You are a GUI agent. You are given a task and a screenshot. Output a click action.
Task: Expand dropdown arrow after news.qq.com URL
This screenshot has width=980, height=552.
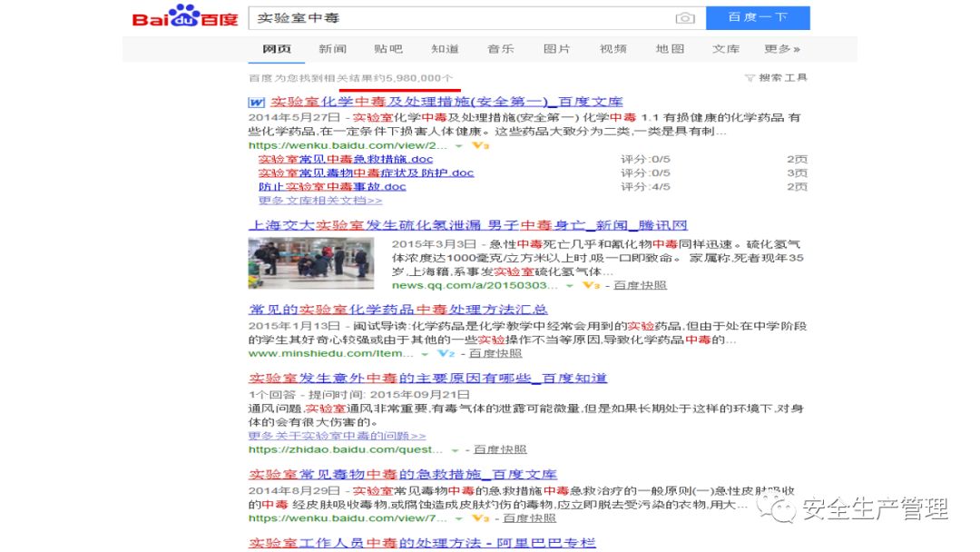point(569,286)
